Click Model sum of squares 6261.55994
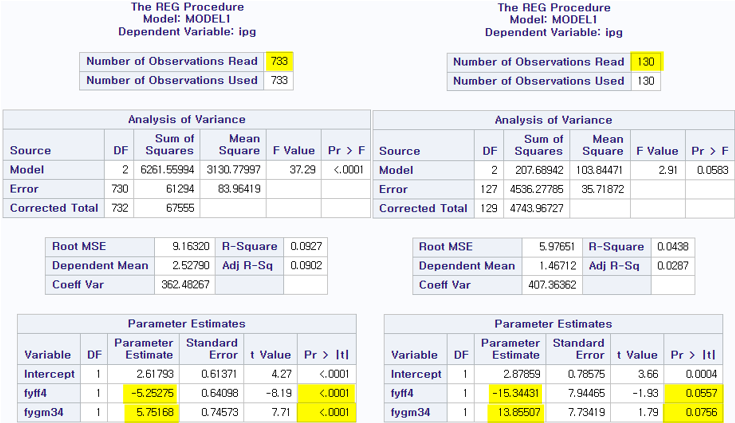This screenshot has width=735, height=423. 167,169
